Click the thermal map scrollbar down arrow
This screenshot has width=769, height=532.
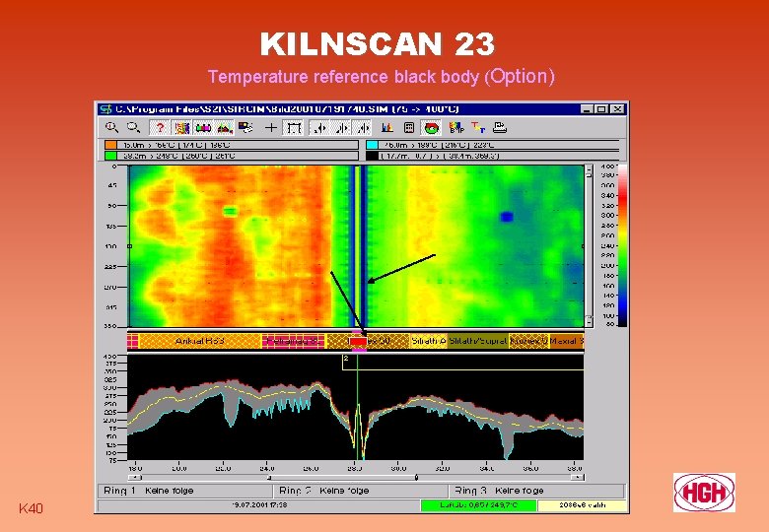pos(589,322)
